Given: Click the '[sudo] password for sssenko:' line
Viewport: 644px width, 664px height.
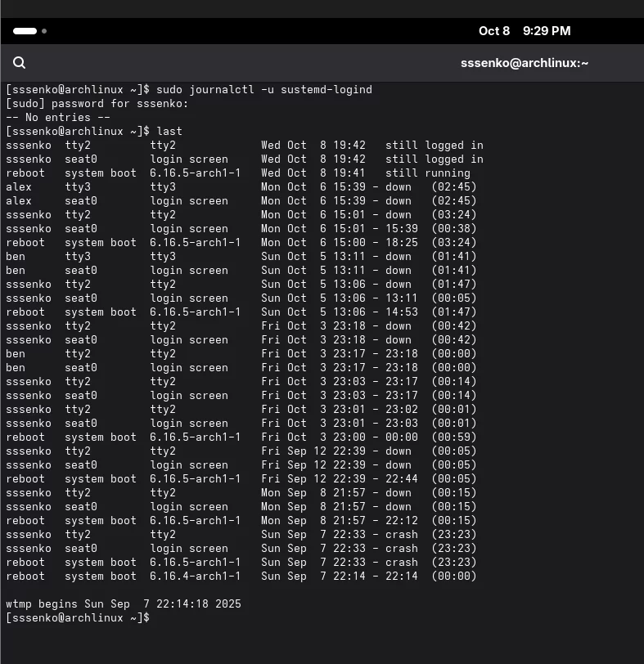Looking at the screenshot, I should click(x=97, y=103).
